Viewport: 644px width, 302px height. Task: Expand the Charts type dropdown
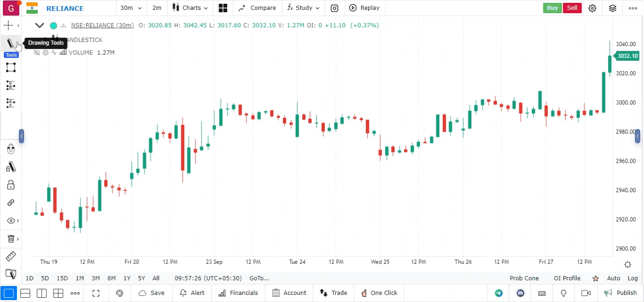click(191, 8)
